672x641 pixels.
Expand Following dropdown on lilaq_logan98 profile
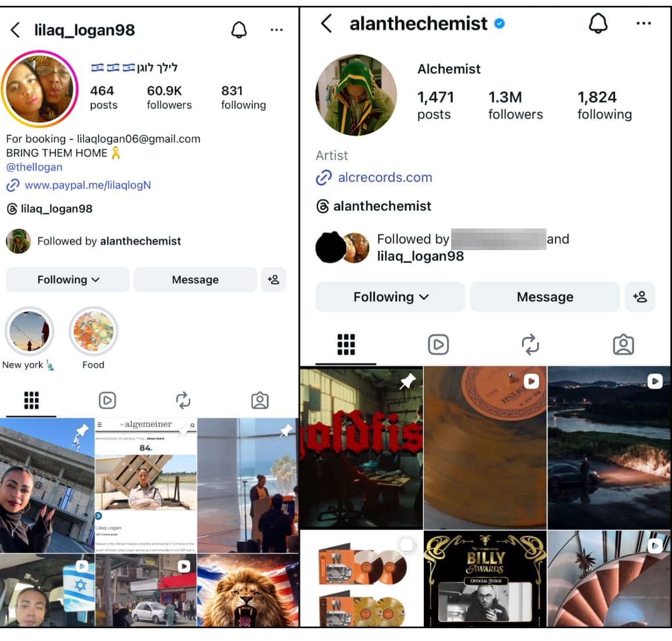click(67, 280)
